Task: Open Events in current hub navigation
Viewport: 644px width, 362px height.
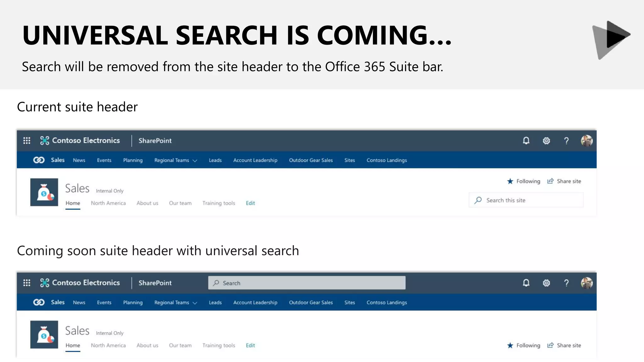Action: click(x=104, y=160)
